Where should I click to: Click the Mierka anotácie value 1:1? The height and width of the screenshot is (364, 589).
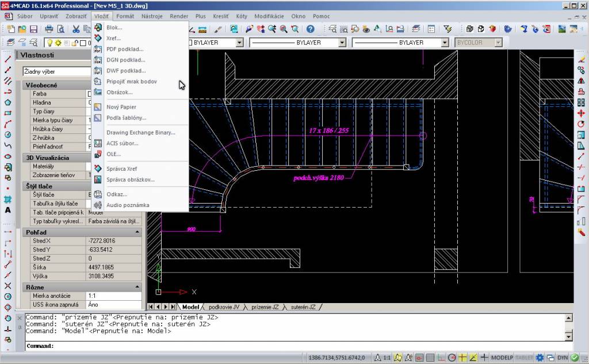point(113,296)
